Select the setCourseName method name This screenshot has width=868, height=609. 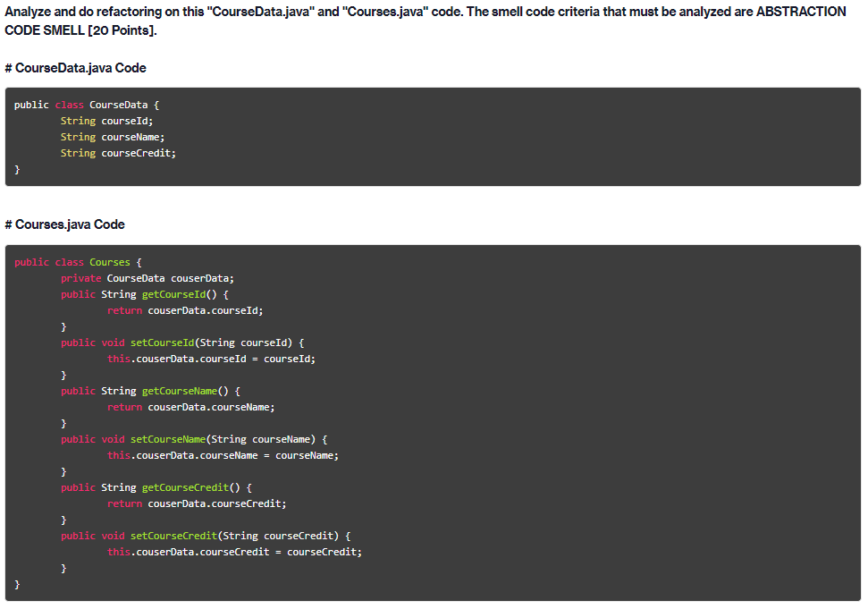(170, 438)
